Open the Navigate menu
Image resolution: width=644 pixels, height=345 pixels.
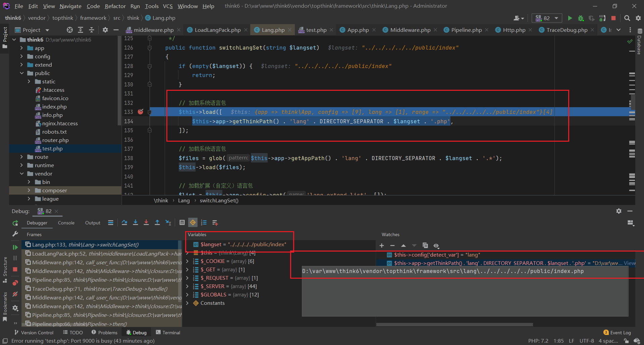[70, 6]
